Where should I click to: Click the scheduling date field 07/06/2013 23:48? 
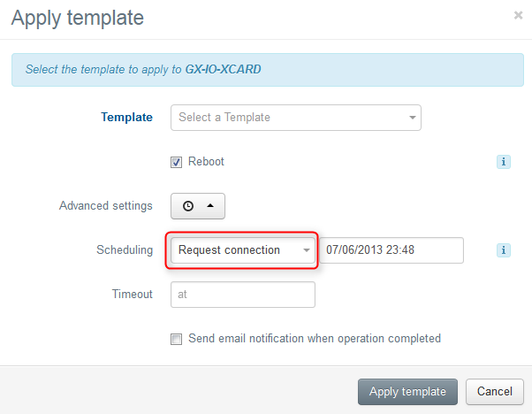tap(391, 250)
